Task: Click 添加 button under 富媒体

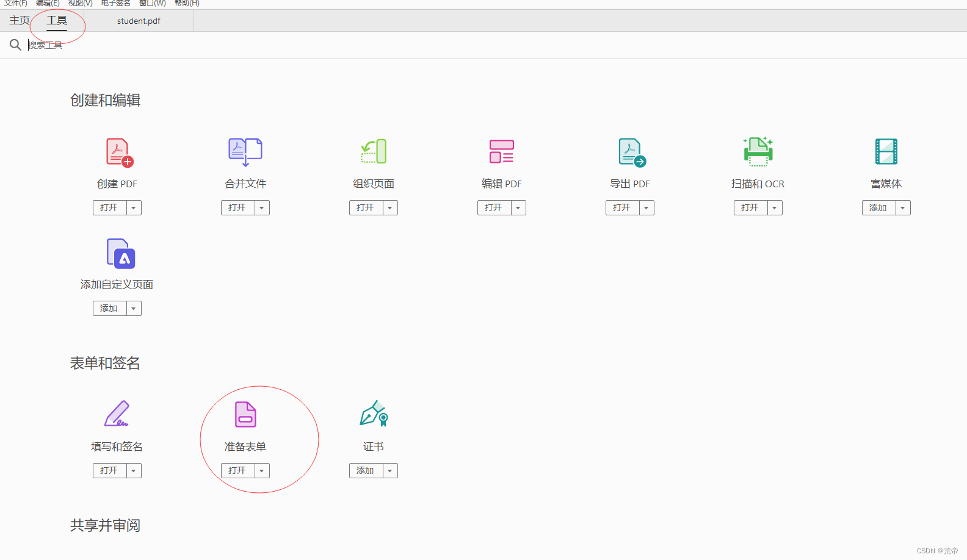Action: click(879, 208)
